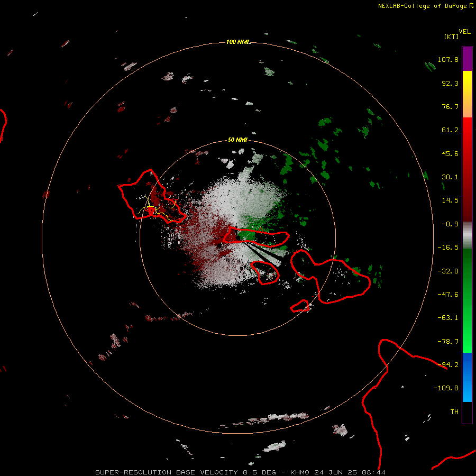Click the -63.1 velocity scale value

point(448,318)
